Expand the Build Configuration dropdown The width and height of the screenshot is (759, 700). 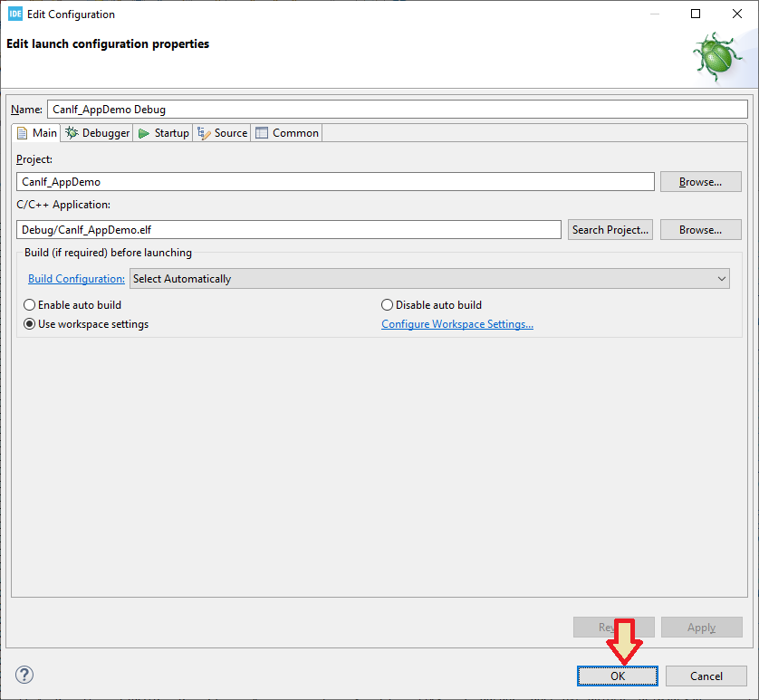pyautogui.click(x=429, y=279)
